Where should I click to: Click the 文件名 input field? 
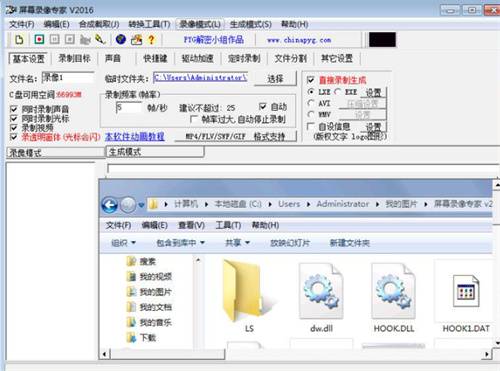(68, 78)
